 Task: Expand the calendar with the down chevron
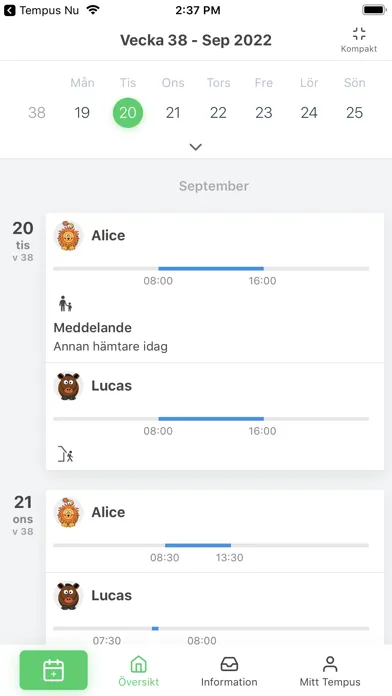click(196, 147)
